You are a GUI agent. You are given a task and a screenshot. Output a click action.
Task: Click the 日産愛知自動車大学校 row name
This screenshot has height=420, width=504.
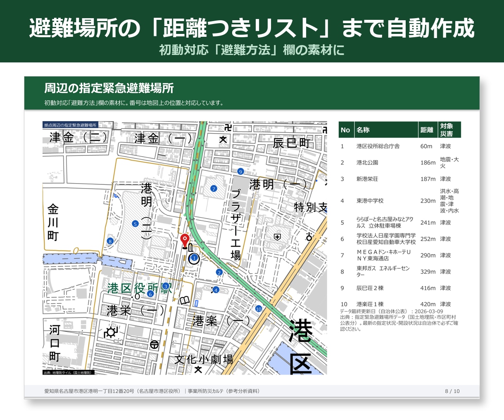click(386, 239)
